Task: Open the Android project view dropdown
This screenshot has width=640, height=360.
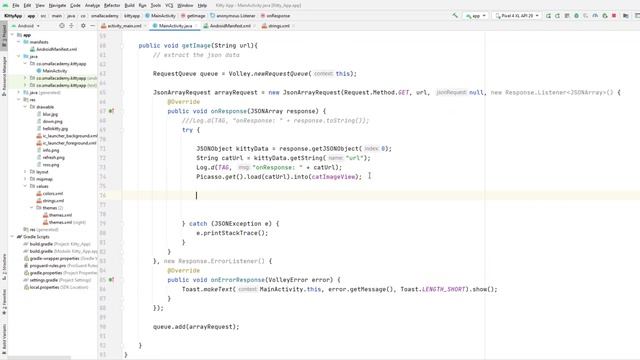Action: [x=26, y=26]
